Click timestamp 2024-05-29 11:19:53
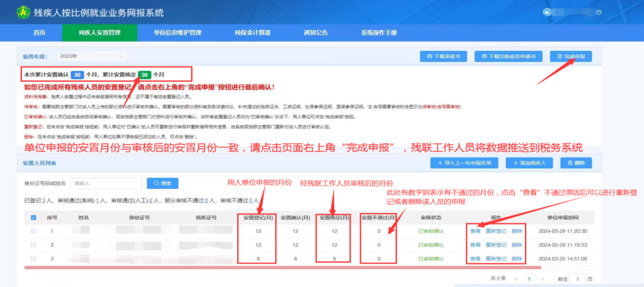 563,244
